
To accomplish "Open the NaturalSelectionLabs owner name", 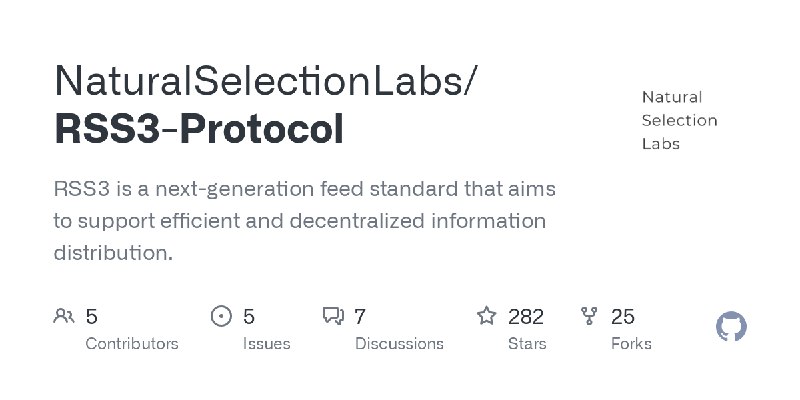I will click(x=264, y=82).
